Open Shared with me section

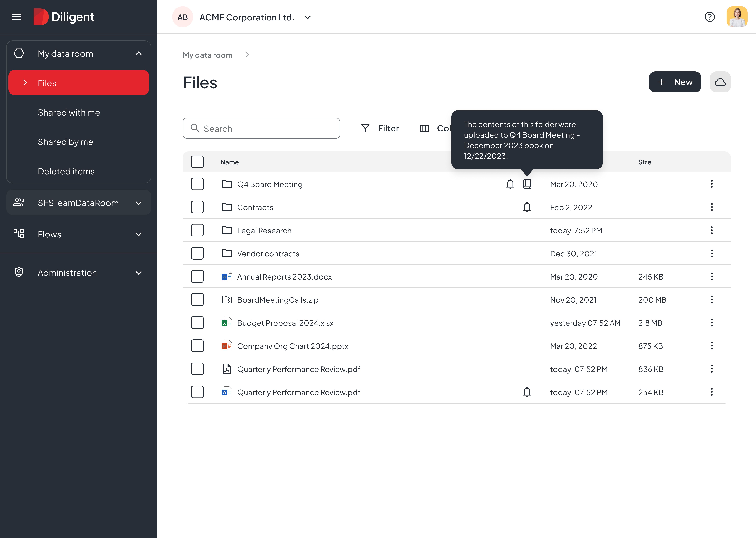pos(69,113)
